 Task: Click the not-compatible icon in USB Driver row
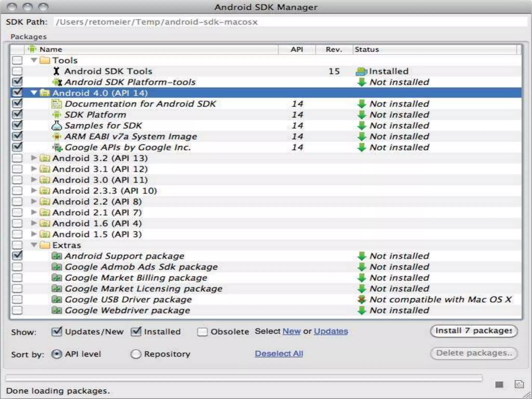click(x=362, y=300)
